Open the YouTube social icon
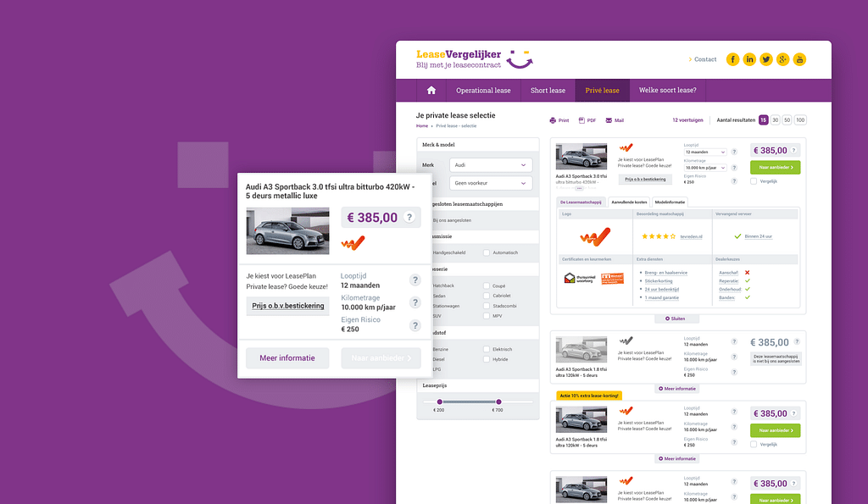The height and width of the screenshot is (504, 868). pos(799,59)
